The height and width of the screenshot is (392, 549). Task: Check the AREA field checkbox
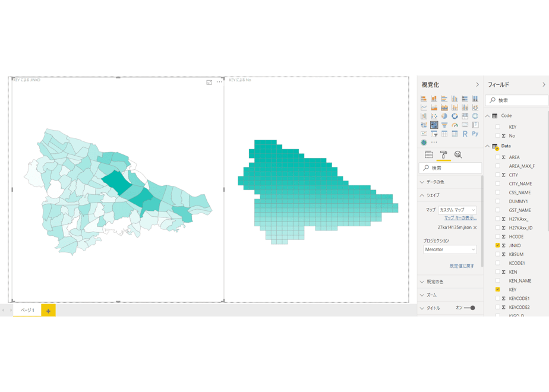click(x=497, y=157)
